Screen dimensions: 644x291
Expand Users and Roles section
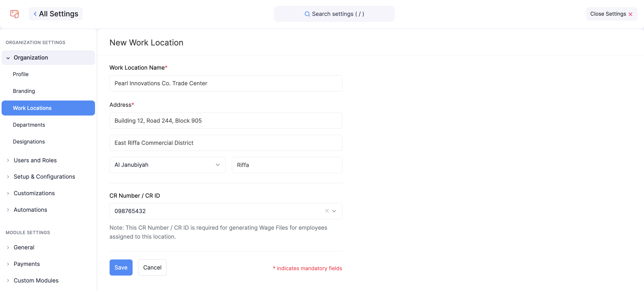(x=8, y=160)
